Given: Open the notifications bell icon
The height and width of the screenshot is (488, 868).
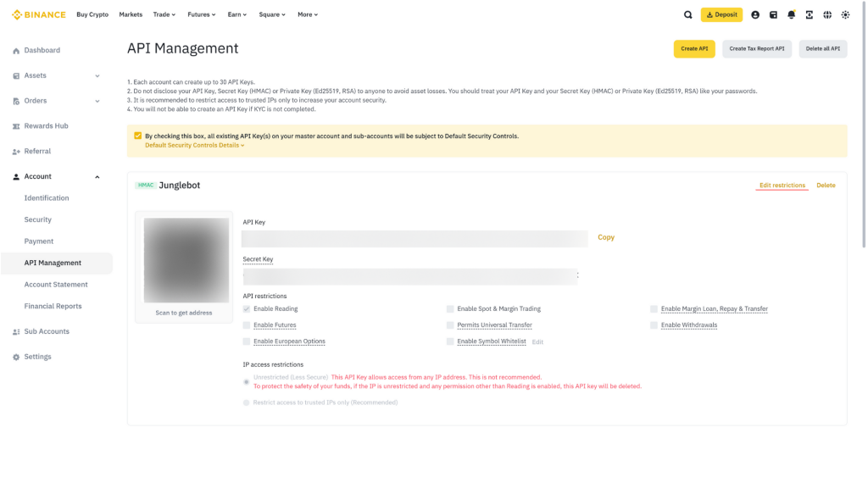Looking at the screenshot, I should tap(791, 15).
